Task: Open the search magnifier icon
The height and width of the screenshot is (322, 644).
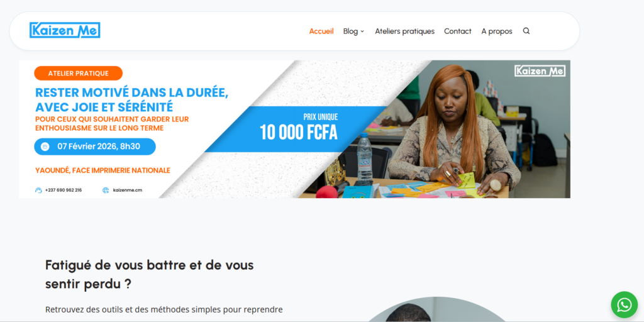Action: 526,31
